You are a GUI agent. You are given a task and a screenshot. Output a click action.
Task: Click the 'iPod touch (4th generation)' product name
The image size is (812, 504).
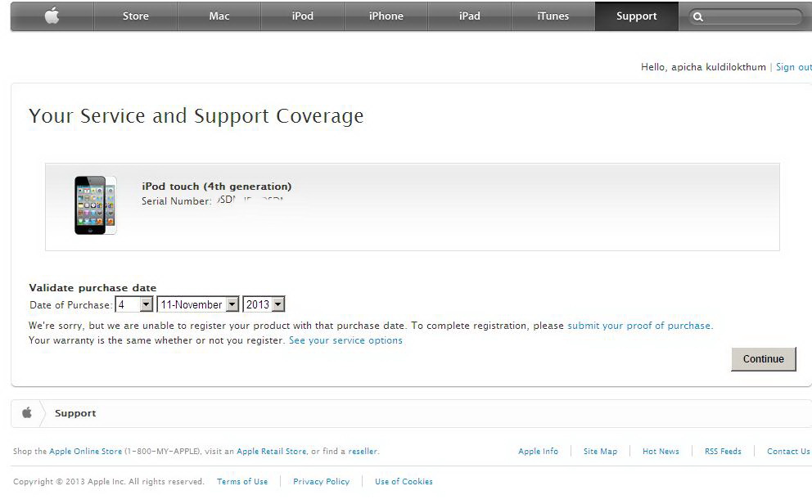click(x=216, y=187)
